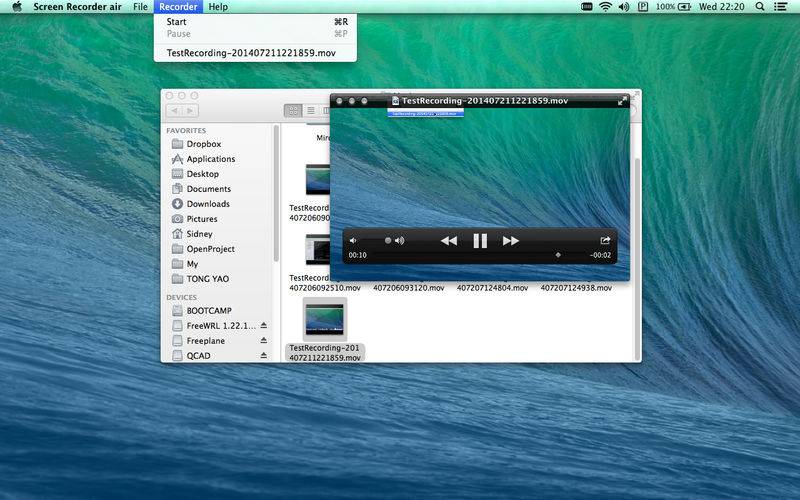Screen dimensions: 800x500
Task: Open Spotlight search magnifier
Action: click(760, 7)
